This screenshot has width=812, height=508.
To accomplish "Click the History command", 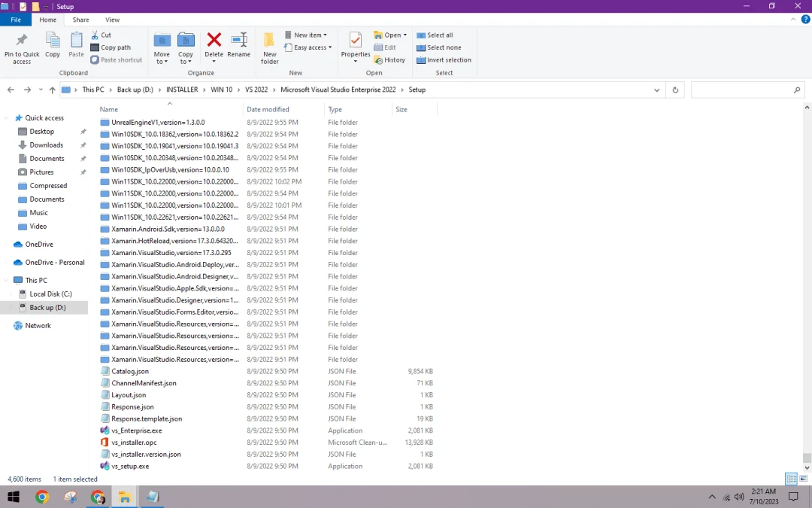I will (389, 59).
